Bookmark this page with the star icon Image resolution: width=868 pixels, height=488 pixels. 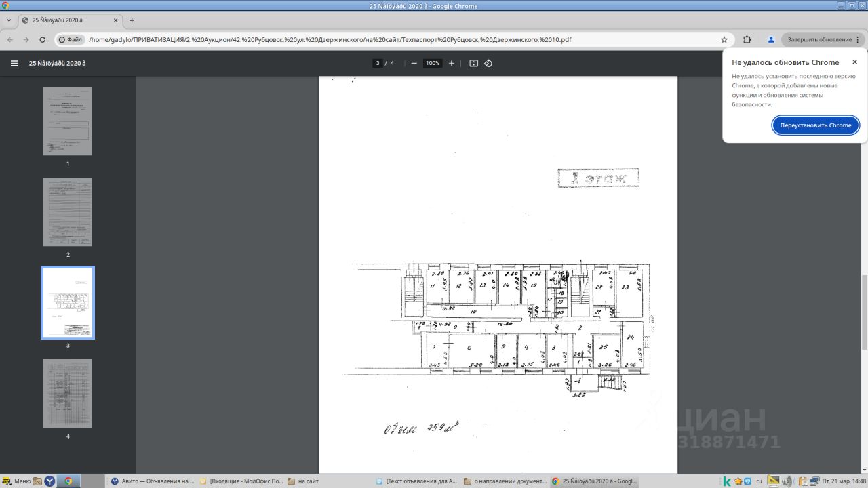tap(724, 39)
